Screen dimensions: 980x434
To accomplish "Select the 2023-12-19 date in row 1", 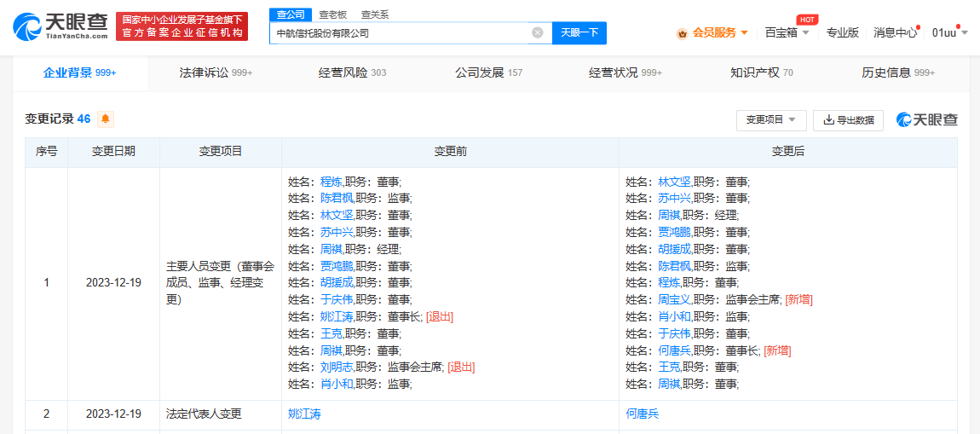I will (113, 283).
